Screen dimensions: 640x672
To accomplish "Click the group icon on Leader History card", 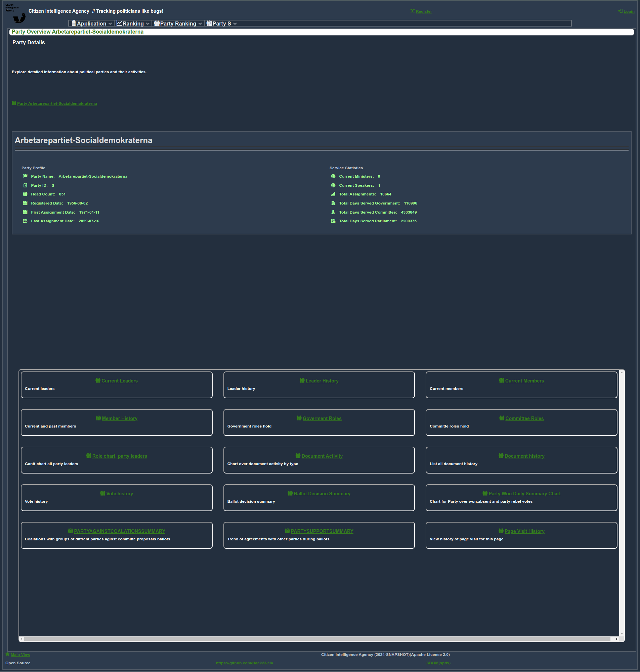I will click(302, 380).
